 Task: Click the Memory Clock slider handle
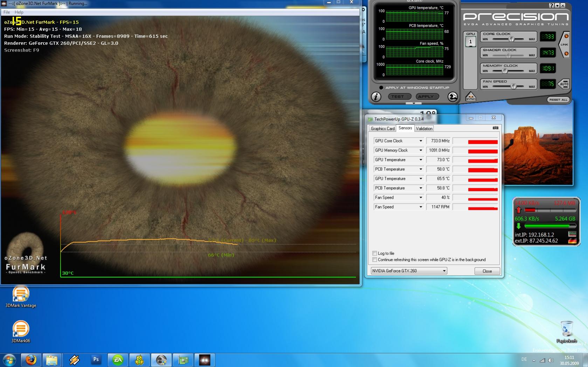click(x=505, y=71)
